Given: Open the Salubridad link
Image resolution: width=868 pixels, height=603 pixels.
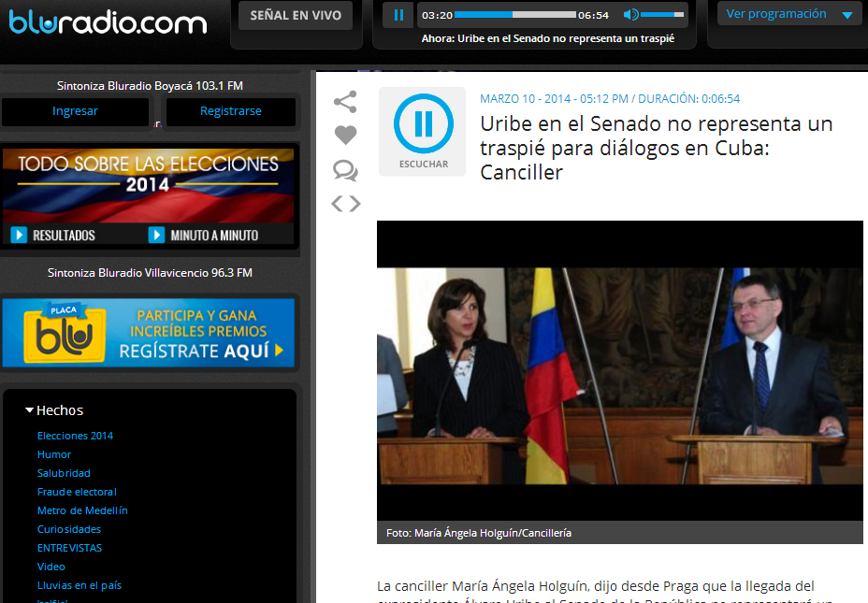Looking at the screenshot, I should click(64, 474).
